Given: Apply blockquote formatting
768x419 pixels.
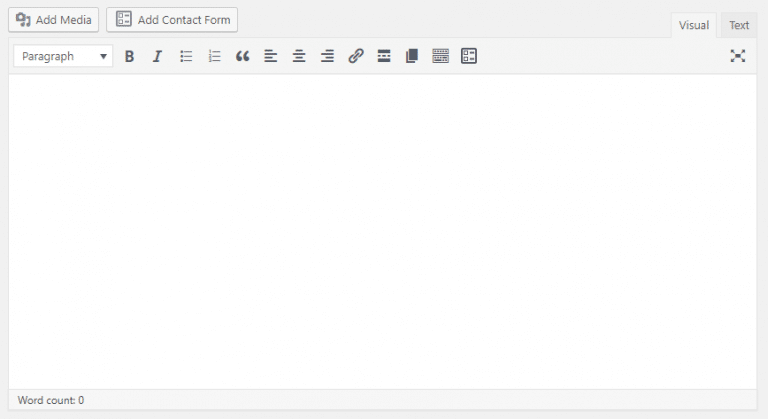Looking at the screenshot, I should (x=242, y=57).
